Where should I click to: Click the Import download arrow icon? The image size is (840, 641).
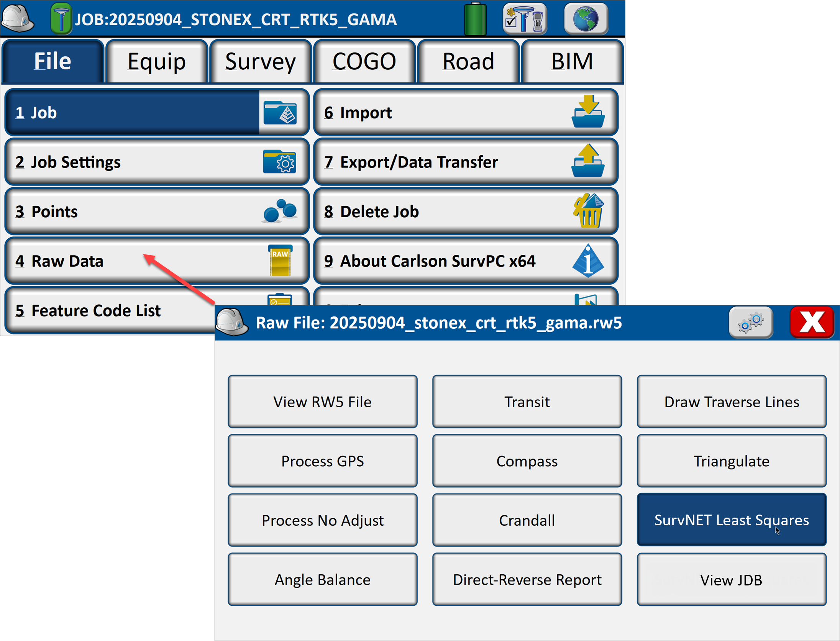[588, 111]
